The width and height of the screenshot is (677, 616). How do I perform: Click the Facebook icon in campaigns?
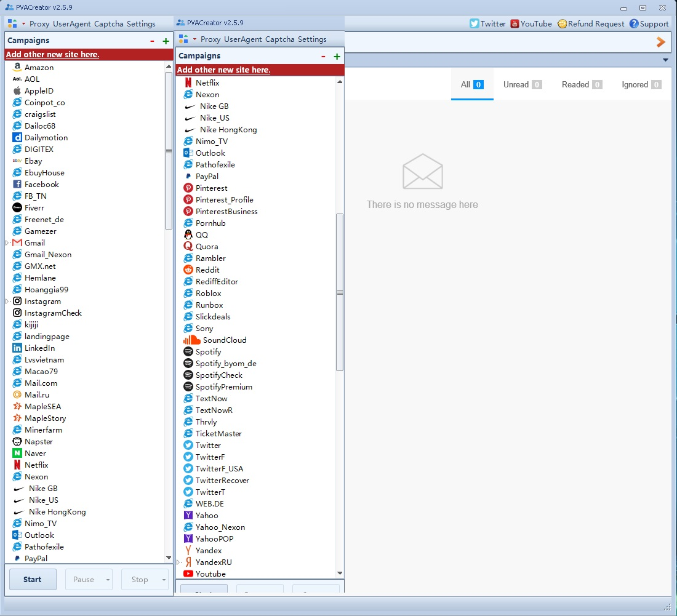pyautogui.click(x=17, y=184)
